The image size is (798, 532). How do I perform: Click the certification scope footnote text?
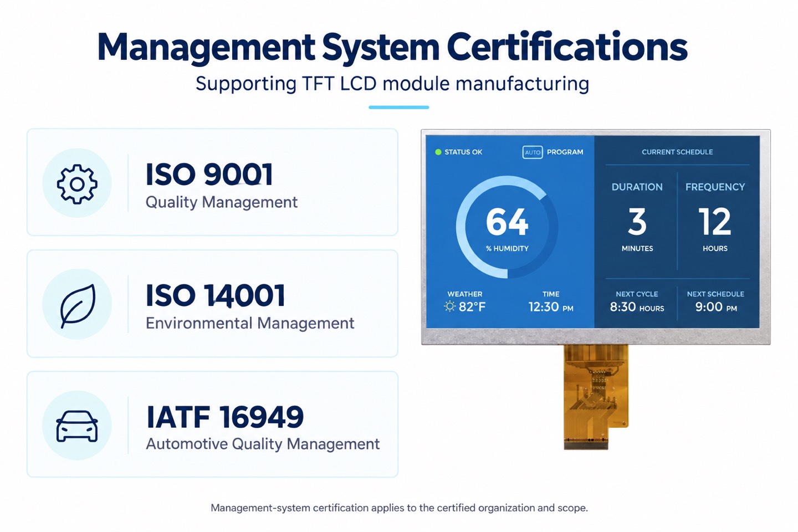point(399,508)
